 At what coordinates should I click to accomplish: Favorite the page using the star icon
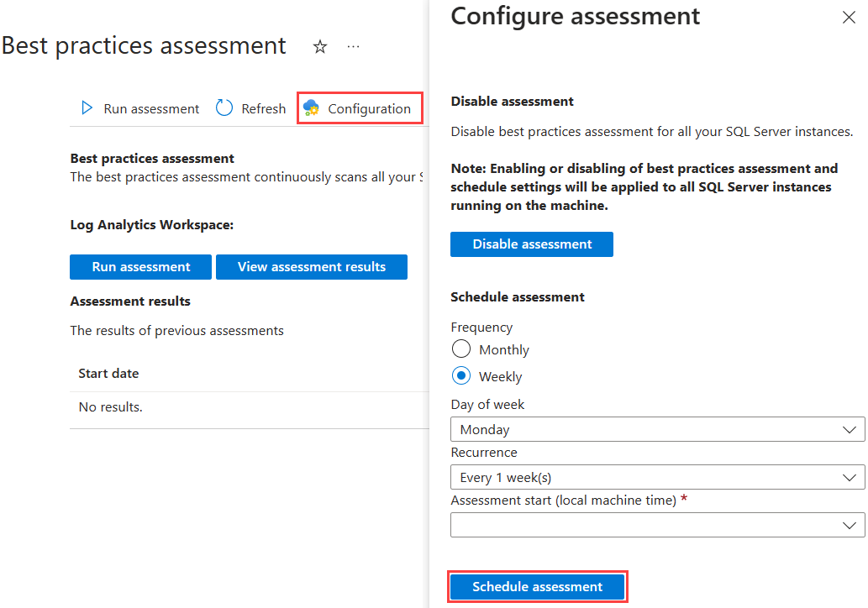320,47
